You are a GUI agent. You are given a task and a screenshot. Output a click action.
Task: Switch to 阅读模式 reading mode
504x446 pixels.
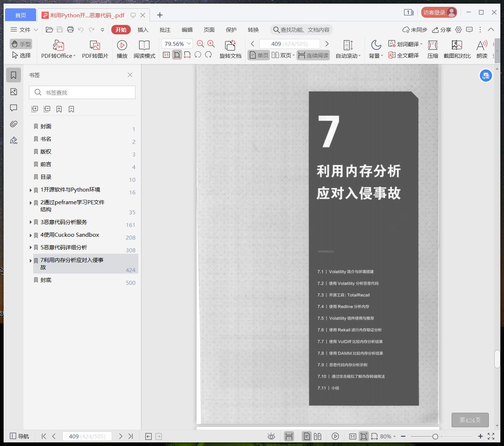click(144, 49)
